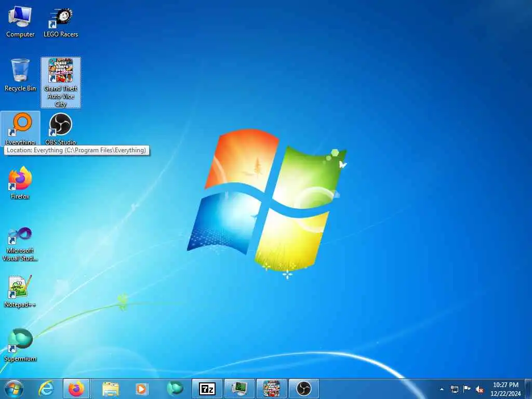Switch to Firefox in the taskbar
Viewport: 532px width, 399px height.
76,389
